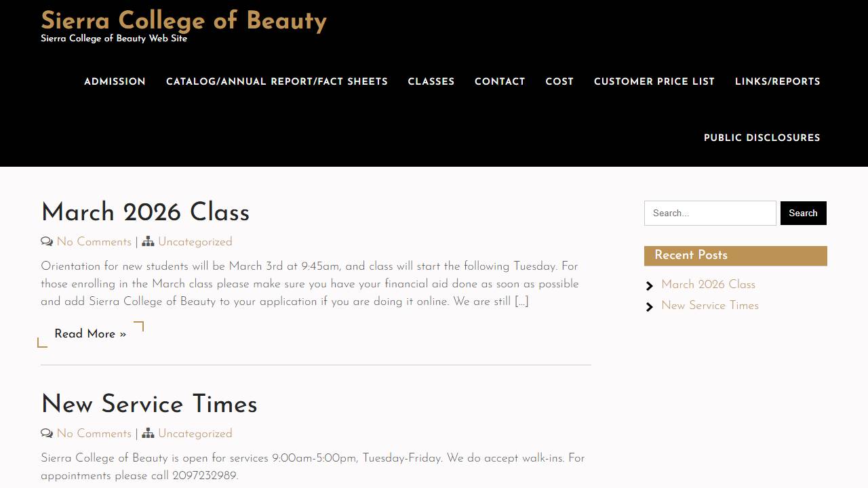868x488 pixels.
Task: Select the Cost menu item
Action: pos(559,82)
